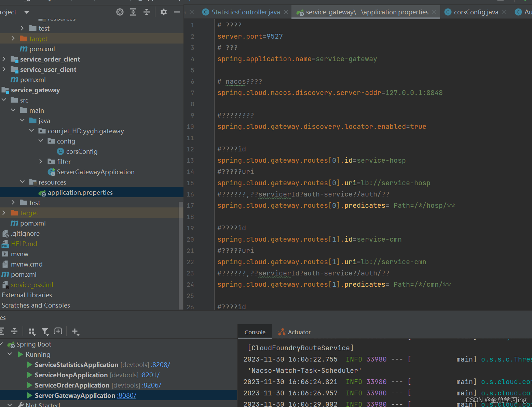532x407 pixels.
Task: Collapse the java folder
Action: [x=22, y=121]
